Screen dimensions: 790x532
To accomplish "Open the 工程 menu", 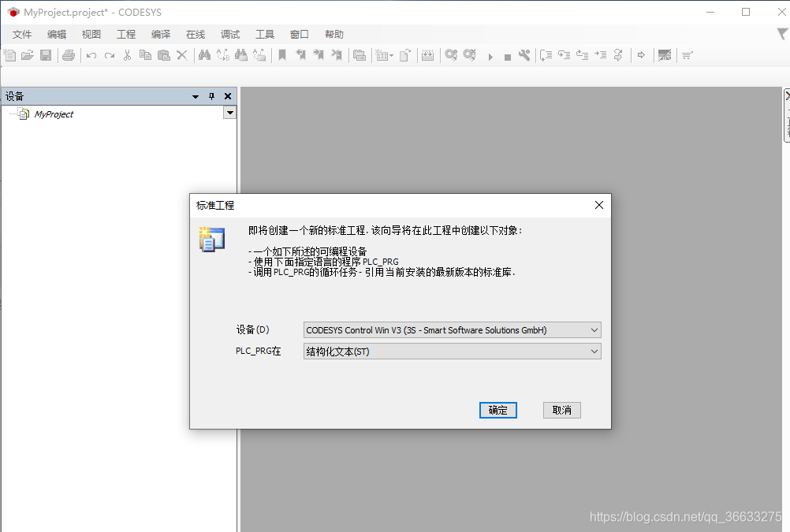I will (x=126, y=34).
